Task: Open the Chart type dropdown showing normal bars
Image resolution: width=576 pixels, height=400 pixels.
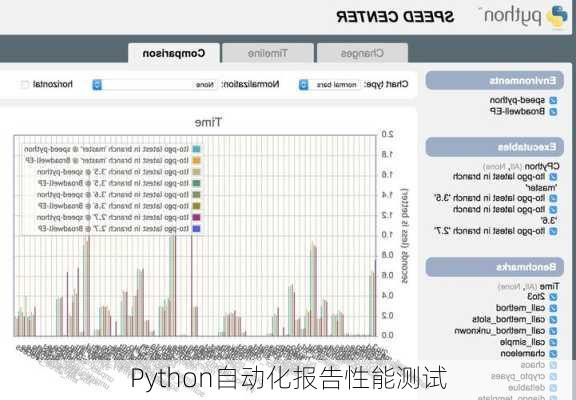Action: 330,85
